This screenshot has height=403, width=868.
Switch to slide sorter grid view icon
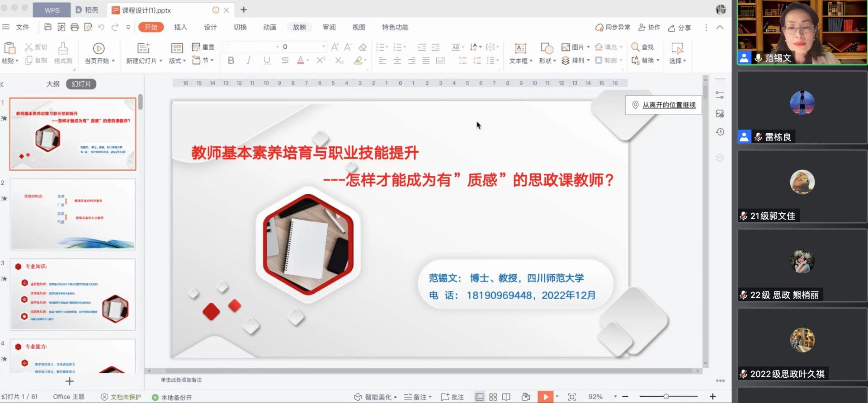493,397
